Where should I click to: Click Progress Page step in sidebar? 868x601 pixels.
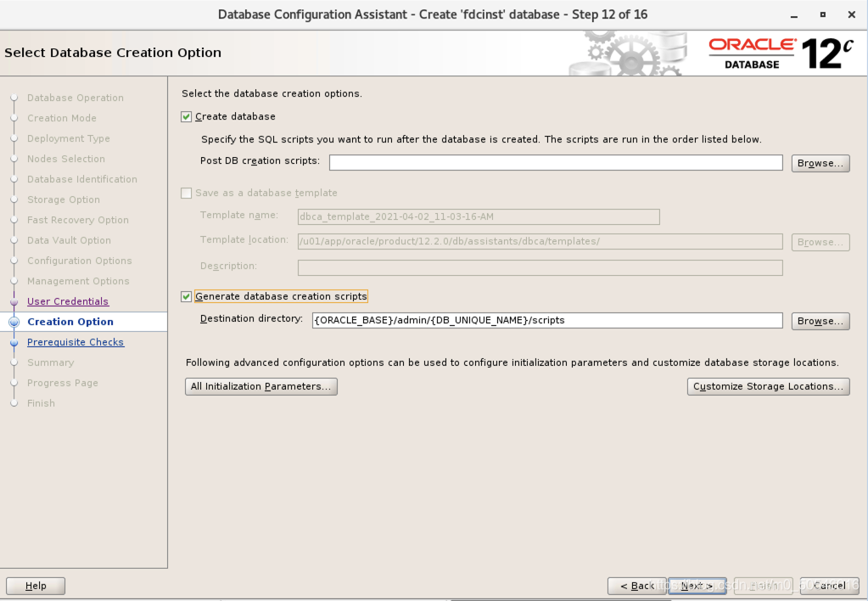click(x=63, y=383)
